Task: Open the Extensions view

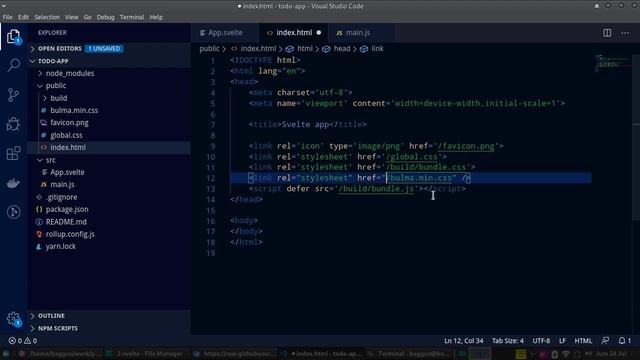Action: [x=13, y=153]
